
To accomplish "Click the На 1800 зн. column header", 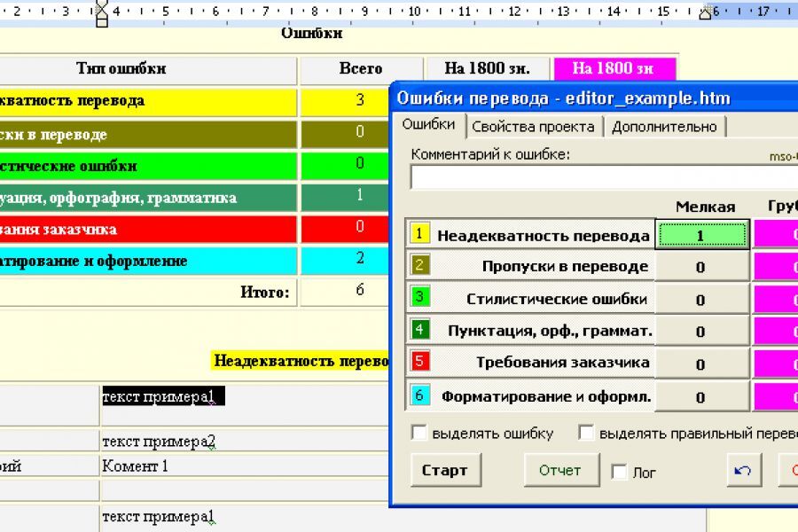I will pos(487,68).
